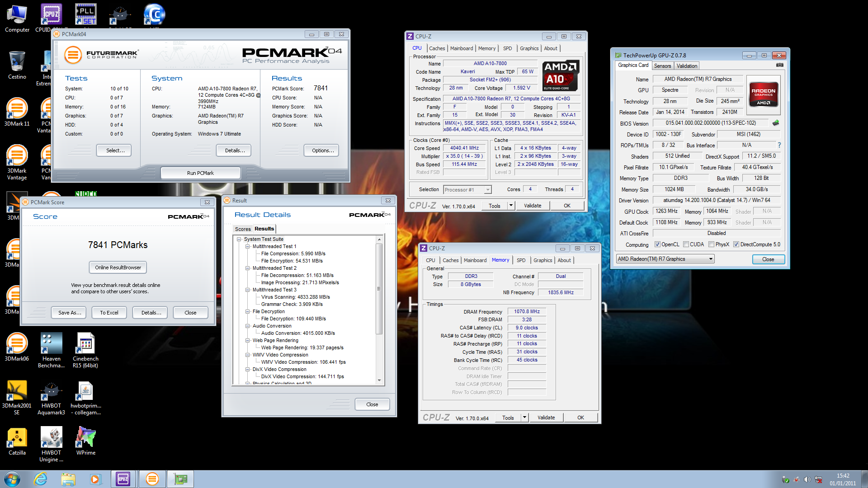868x488 pixels.
Task: Click Details... under System in PCMark04
Action: pos(234,150)
